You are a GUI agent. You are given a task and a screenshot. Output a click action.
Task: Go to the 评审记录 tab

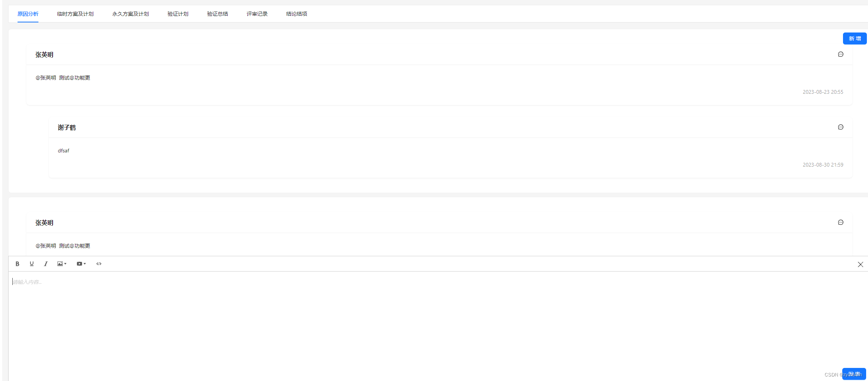(x=257, y=14)
